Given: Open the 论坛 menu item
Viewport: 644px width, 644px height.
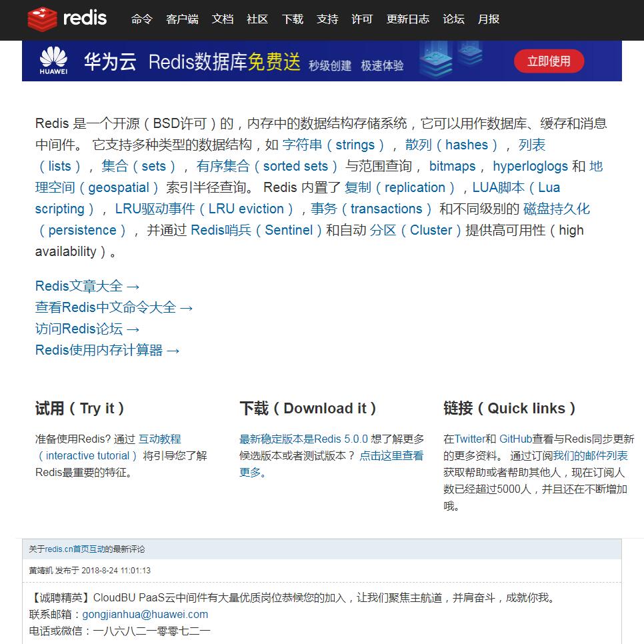Looking at the screenshot, I should click(453, 19).
